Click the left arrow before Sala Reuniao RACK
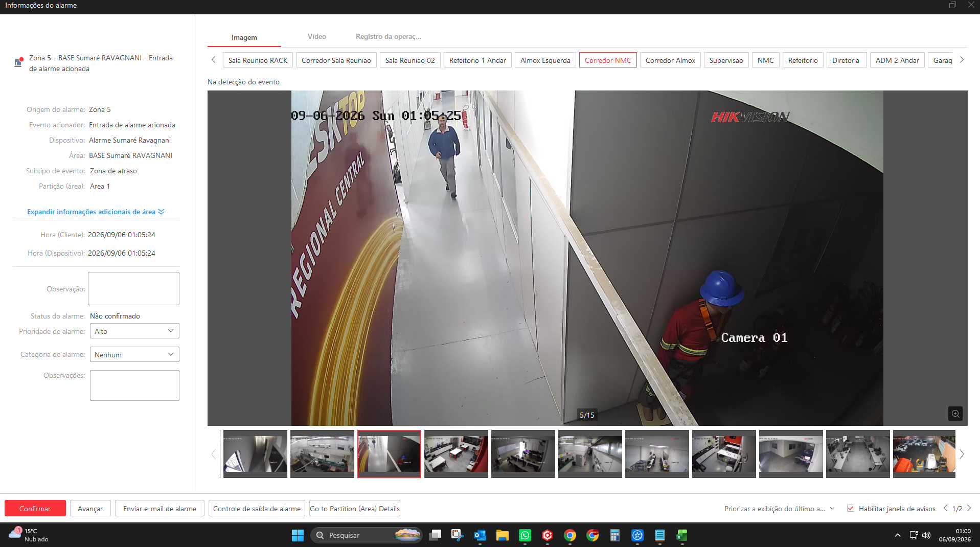980x547 pixels. [214, 60]
